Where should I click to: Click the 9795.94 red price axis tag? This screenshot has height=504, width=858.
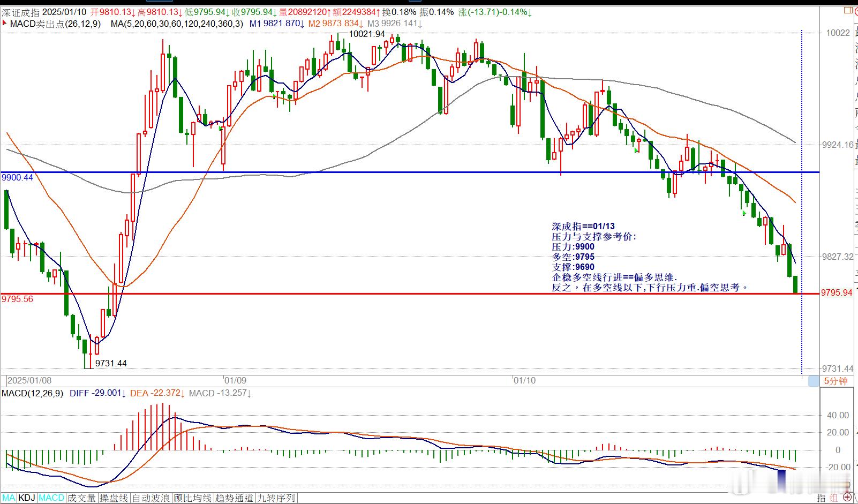[x=837, y=292]
